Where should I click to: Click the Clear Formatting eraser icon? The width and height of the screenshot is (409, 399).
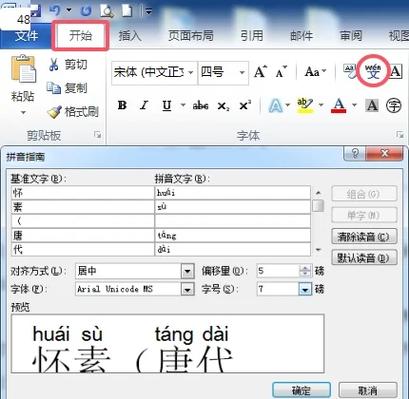pyautogui.click(x=350, y=71)
